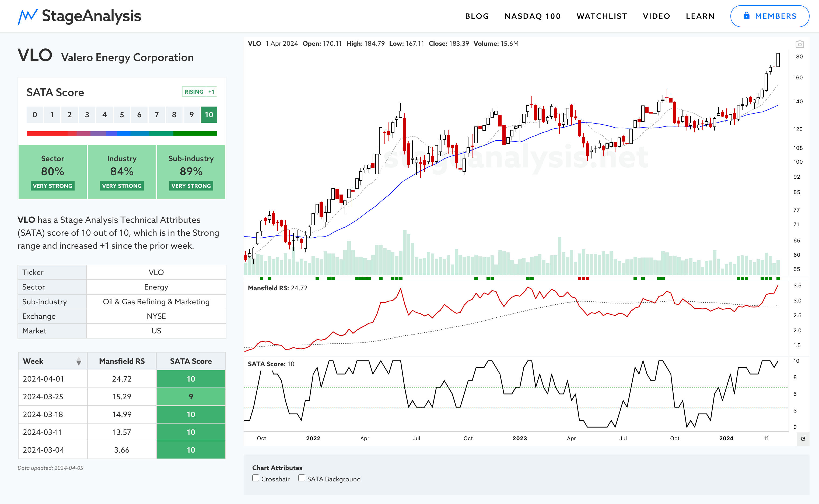The image size is (819, 504).
Task: Click the US market value cell
Action: pyautogui.click(x=156, y=331)
